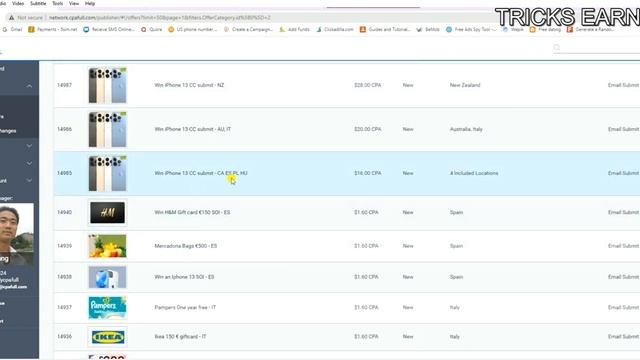
Task: Open the IKEA logo offer image
Action: [107, 337]
